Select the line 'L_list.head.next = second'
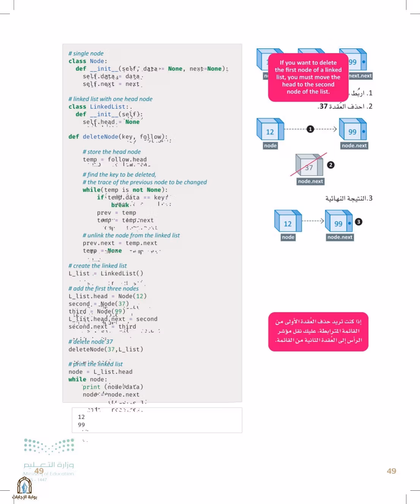This screenshot has height=504, width=420. tap(113, 319)
